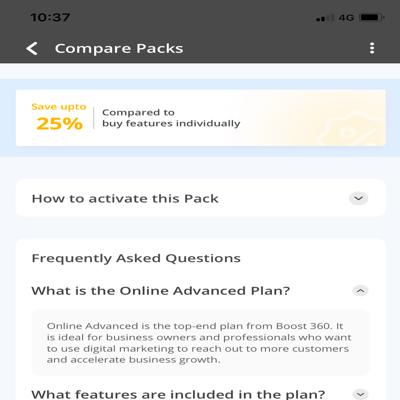The image size is (400, 400).
Task: Tap What features are included question text
Action: [178, 394]
